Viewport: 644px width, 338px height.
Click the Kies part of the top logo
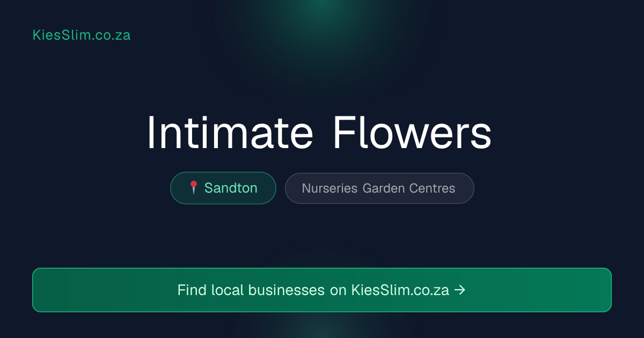coord(46,35)
